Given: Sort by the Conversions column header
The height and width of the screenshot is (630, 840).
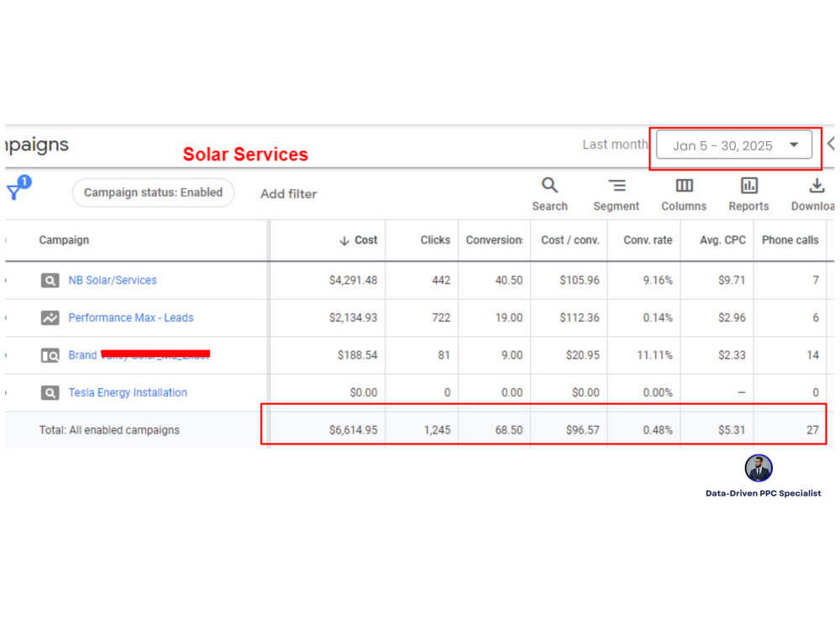Looking at the screenshot, I should (495, 240).
